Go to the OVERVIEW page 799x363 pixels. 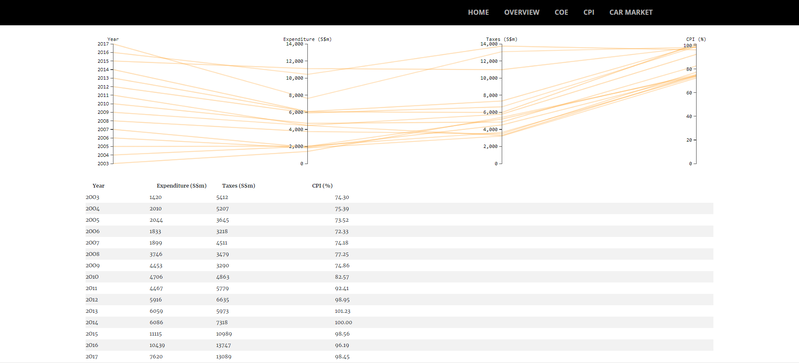(521, 12)
